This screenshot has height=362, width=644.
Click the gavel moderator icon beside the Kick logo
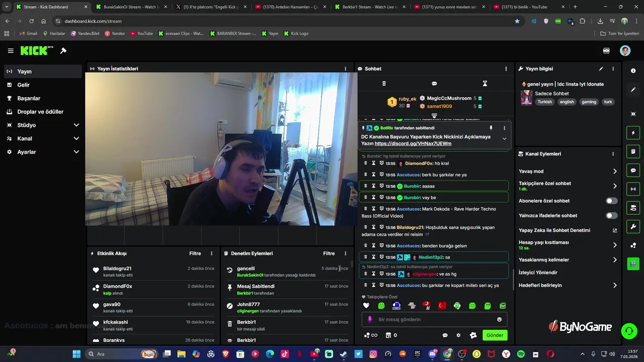(63, 51)
